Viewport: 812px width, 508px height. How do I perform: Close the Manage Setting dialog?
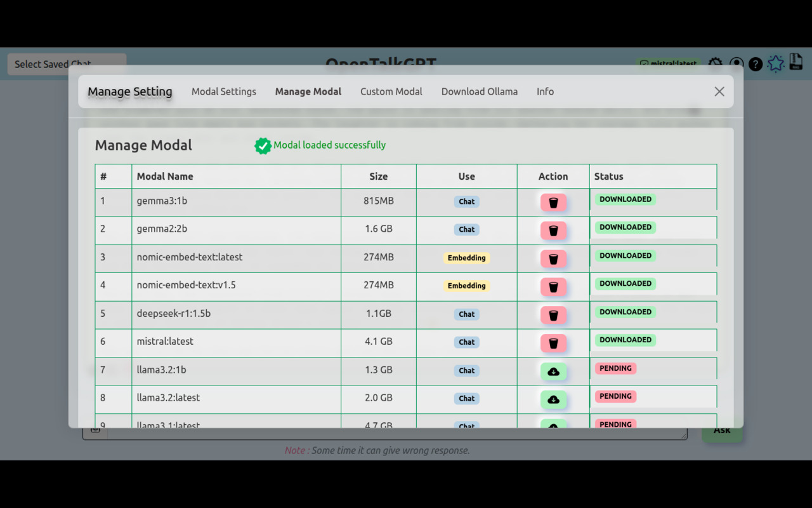[719, 91]
